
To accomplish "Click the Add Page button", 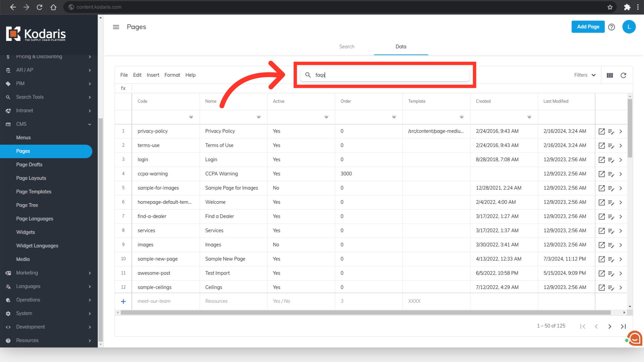I will pos(588,27).
